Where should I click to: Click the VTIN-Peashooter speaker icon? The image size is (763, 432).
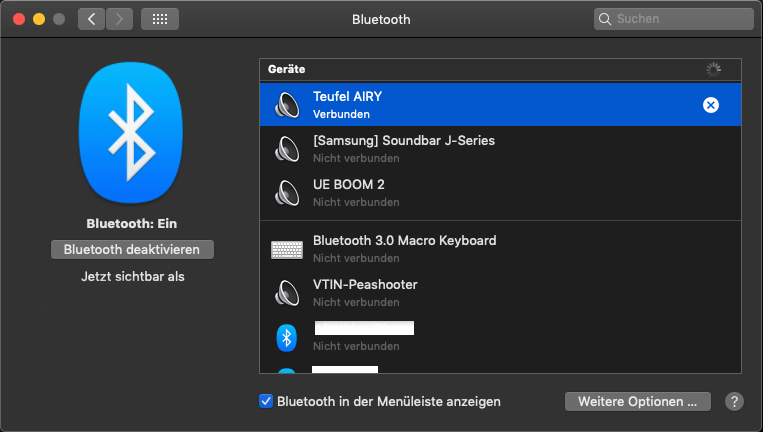pyautogui.click(x=287, y=293)
